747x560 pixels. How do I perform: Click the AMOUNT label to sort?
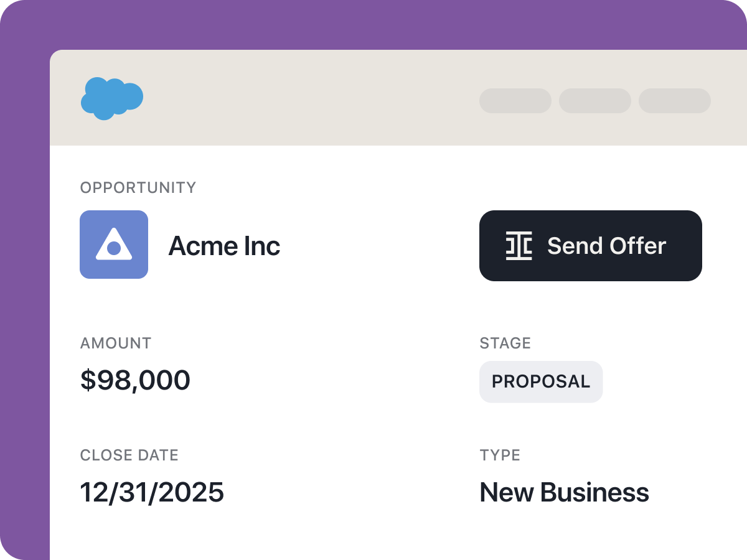(115, 343)
